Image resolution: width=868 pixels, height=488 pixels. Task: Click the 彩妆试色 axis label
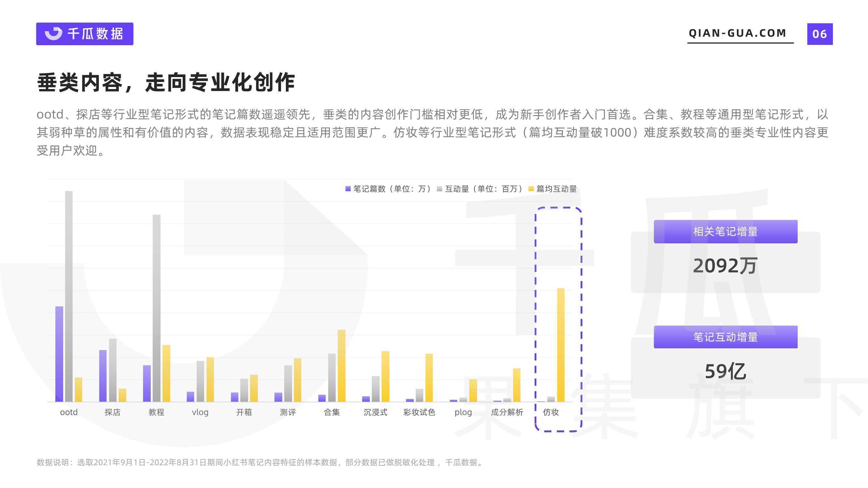(x=419, y=412)
